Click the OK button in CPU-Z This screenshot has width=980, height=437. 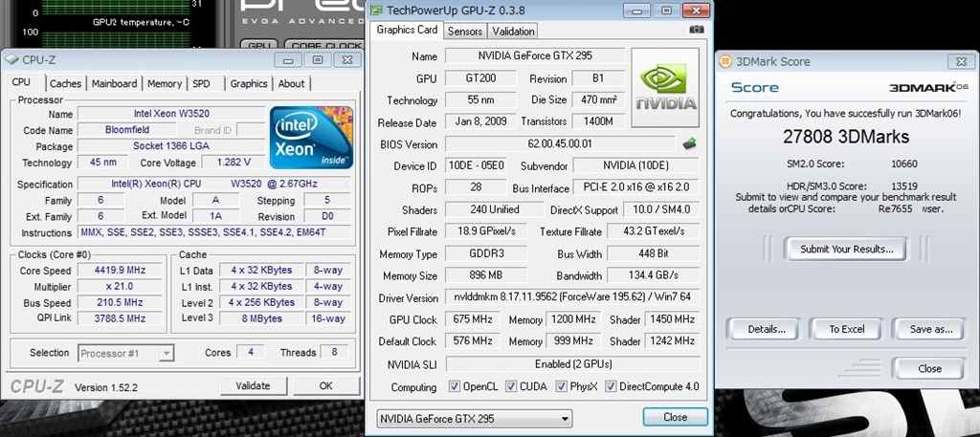326,385
